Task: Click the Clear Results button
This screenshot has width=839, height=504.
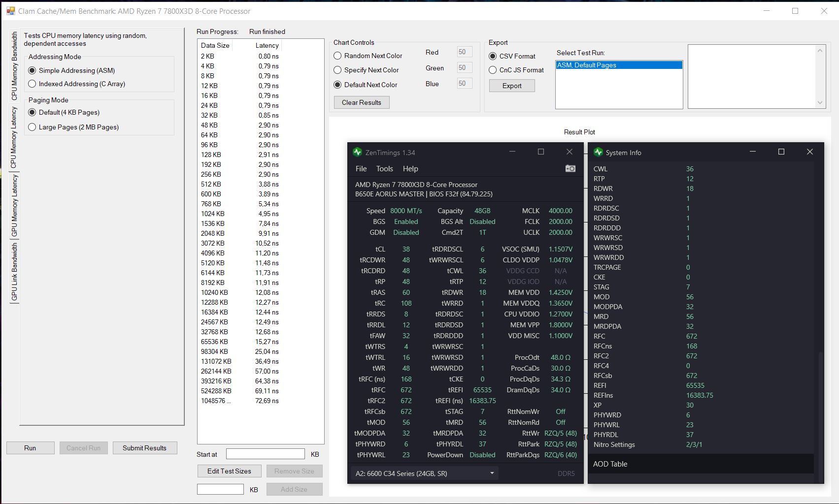Action: pos(362,102)
